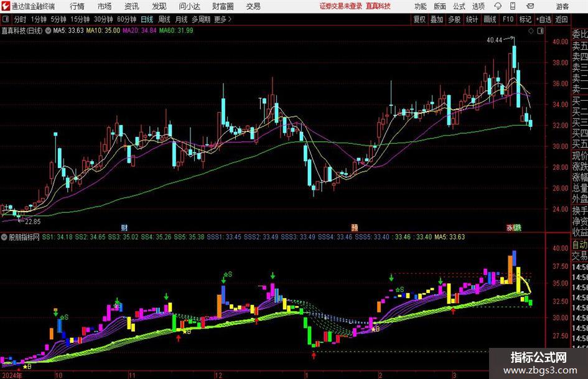Click the 涨跌 marker near chart bottom
The width and height of the screenshot is (588, 379).
514,227
